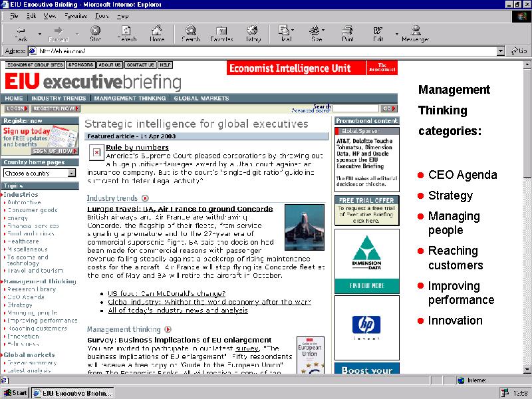The image size is (532, 399).
Task: Click the red arrow icon next to Industry trends
Action: pyautogui.click(x=145, y=198)
